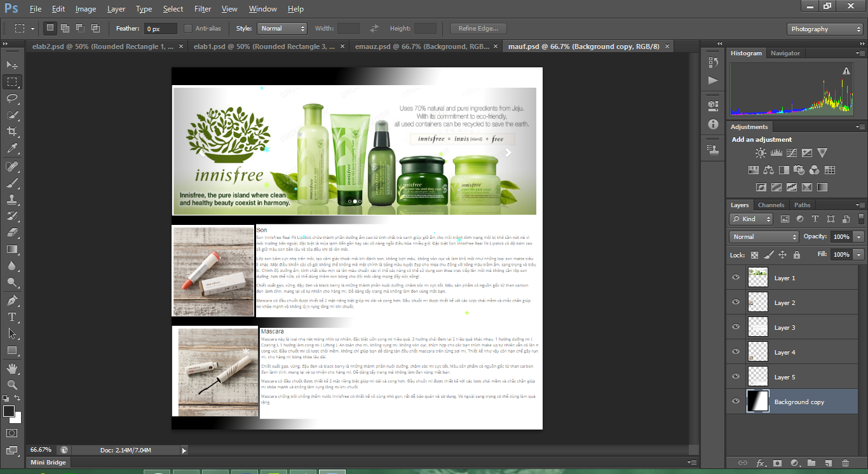This screenshot has height=474, width=868.
Task: Switch to the Channels tab
Action: 771,205
